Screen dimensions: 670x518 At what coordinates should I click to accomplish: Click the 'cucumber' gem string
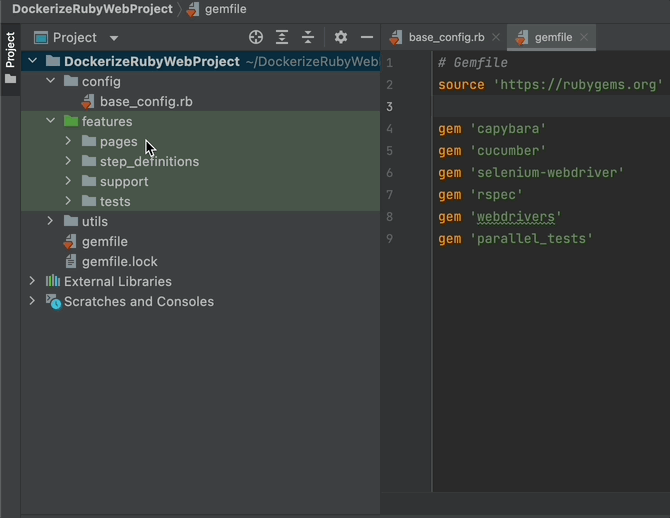(508, 151)
